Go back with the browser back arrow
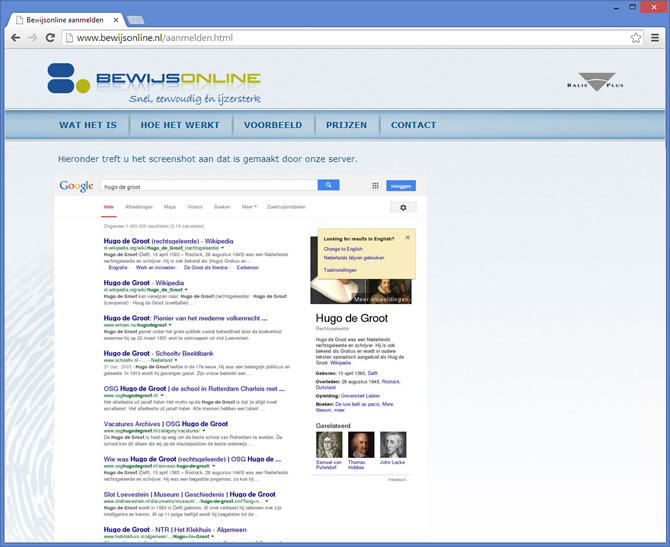Screen dimensions: 670x547 (15, 38)
